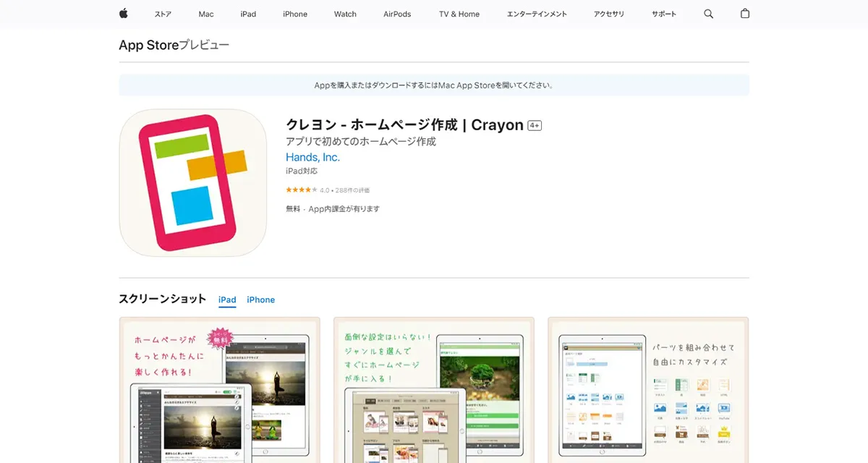Open the エンターテインメント menu item
Screen dimensions: 868x463
(537, 14)
